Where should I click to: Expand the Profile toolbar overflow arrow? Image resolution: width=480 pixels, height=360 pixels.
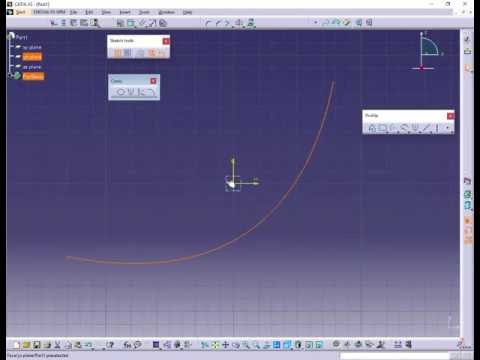tap(448, 128)
